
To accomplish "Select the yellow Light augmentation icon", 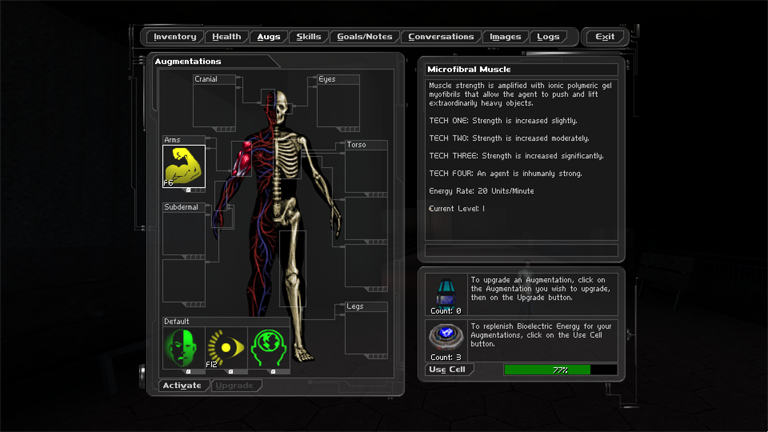I will coord(226,348).
